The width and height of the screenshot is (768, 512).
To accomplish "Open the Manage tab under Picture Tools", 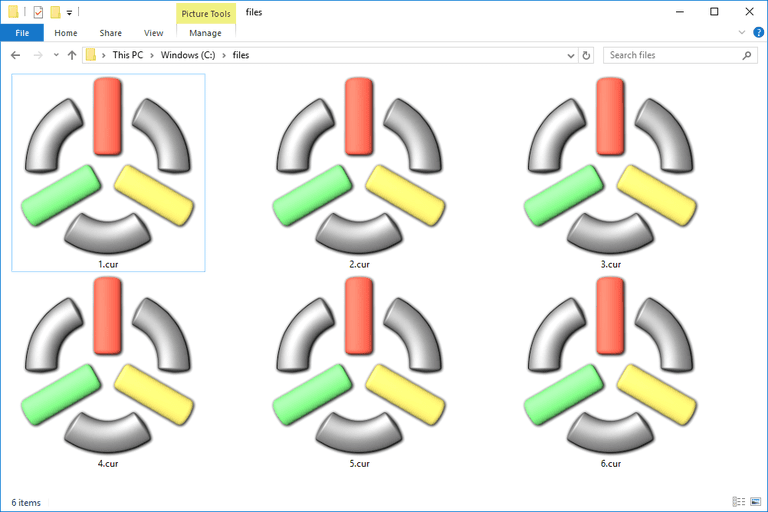I will tap(205, 33).
